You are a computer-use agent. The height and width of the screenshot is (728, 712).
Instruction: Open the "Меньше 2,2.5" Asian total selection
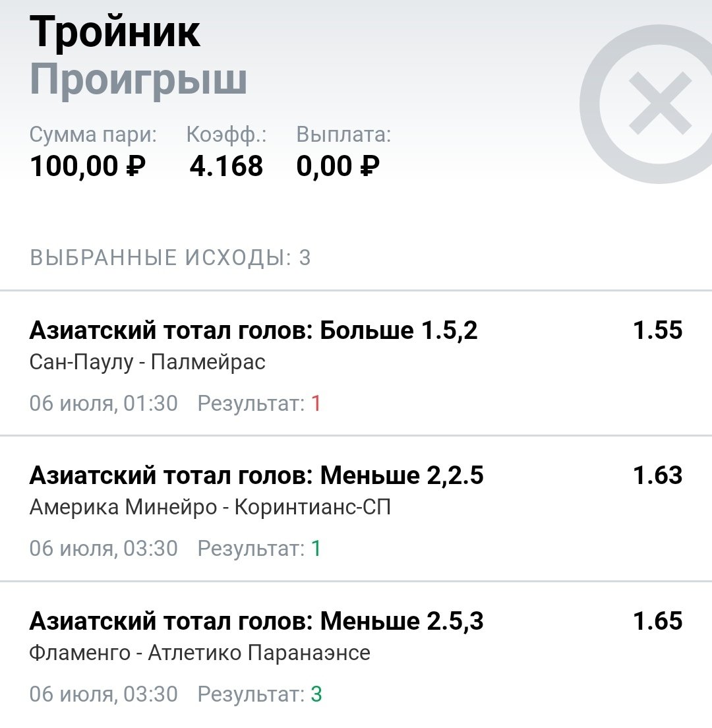(256, 475)
